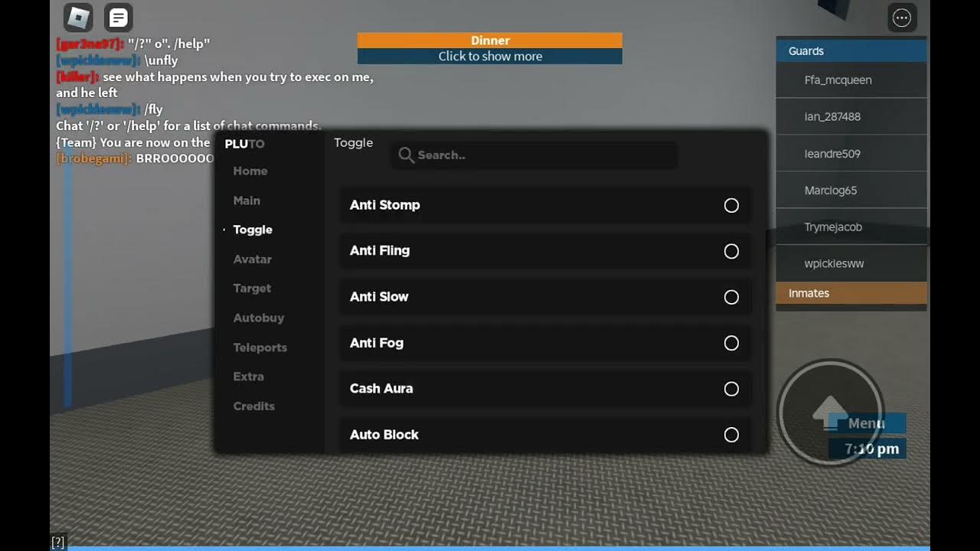Click the PLUTO title label
Image resolution: width=980 pixels, height=551 pixels.
(x=244, y=144)
